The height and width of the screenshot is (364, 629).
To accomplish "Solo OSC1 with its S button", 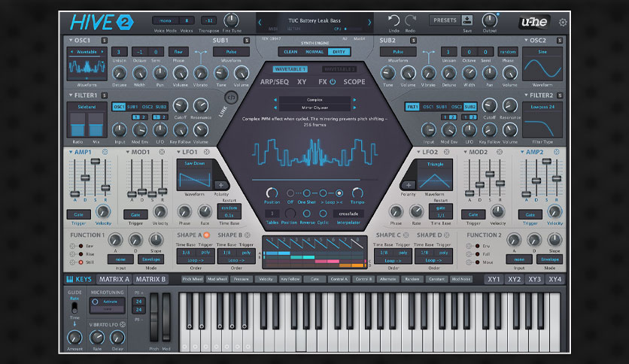I will click(x=105, y=41).
